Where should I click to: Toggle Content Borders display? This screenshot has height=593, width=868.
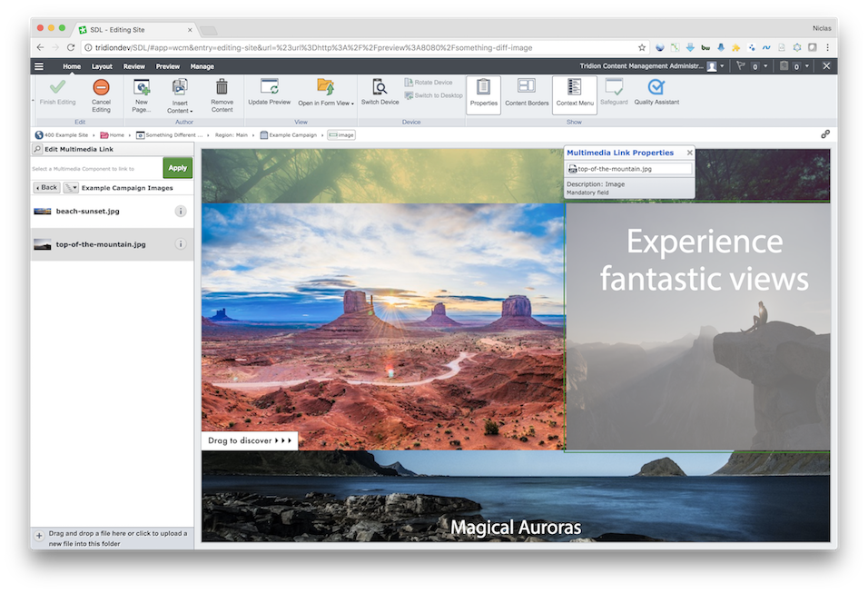(527, 87)
